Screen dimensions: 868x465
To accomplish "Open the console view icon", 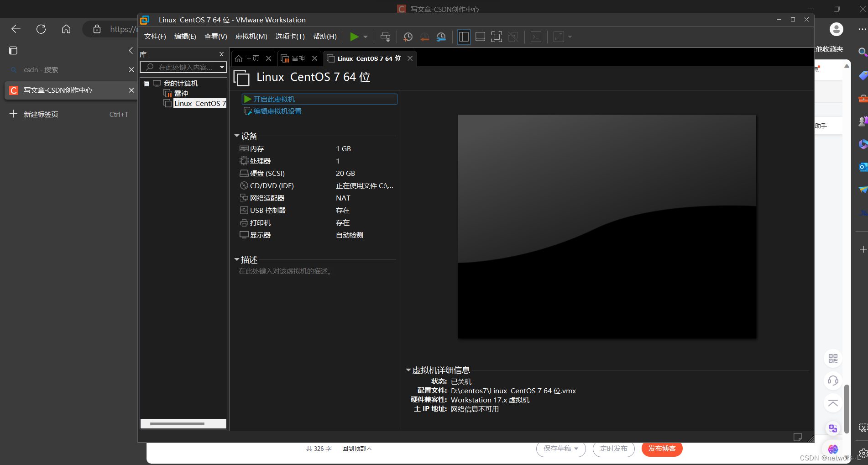I will (536, 37).
